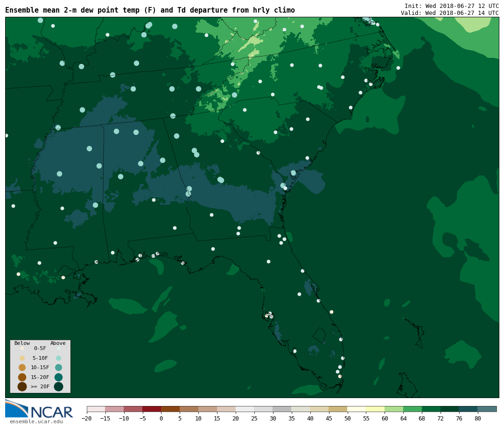Click the '0' colorbar tick label

161,418
